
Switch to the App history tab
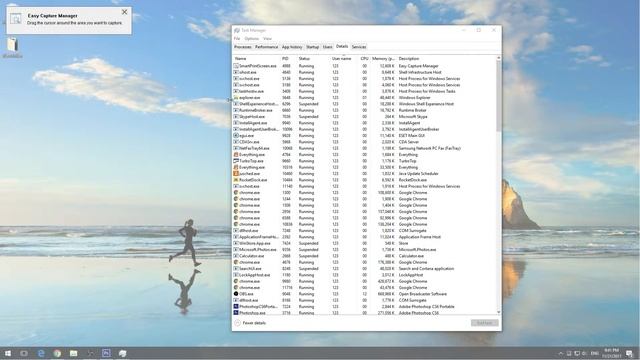pyautogui.click(x=292, y=47)
